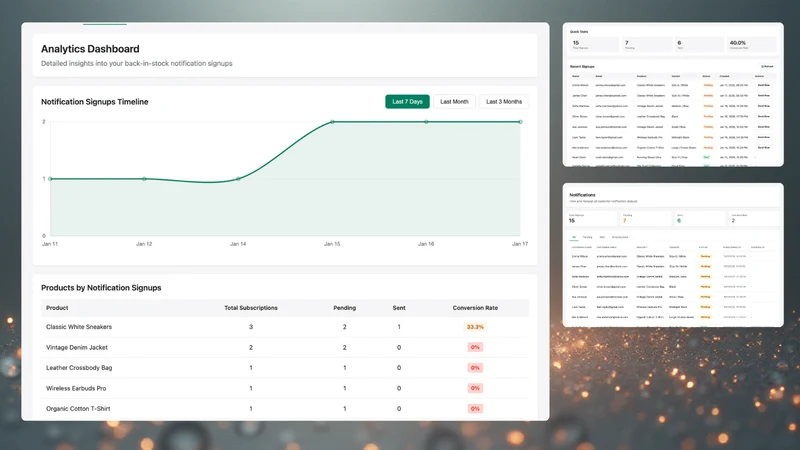The height and width of the screenshot is (450, 800).
Task: Click the Analytics Dashboard heading
Action: 90,49
